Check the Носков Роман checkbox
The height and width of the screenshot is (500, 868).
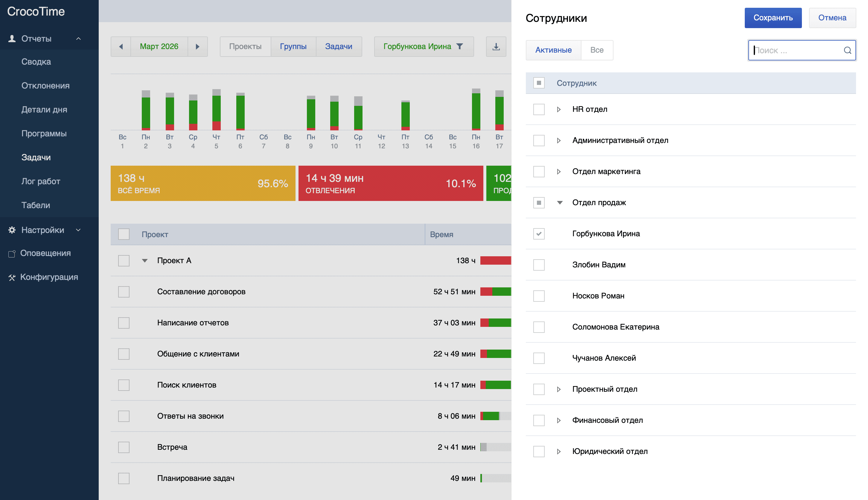(539, 296)
